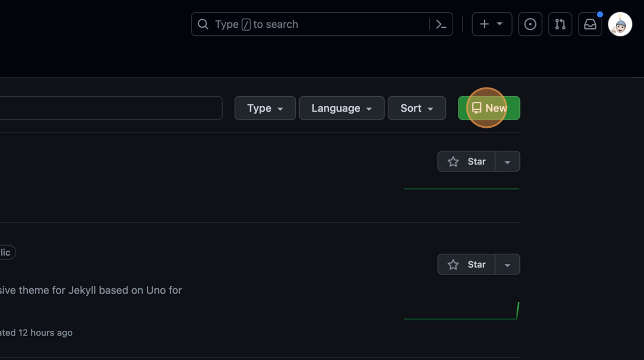
Task: Click the search bar reading "Type / to search"
Action: pos(322,24)
